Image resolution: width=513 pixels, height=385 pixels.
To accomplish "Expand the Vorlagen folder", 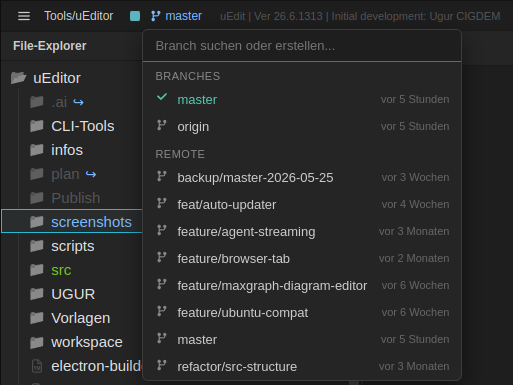I will point(72,318).
